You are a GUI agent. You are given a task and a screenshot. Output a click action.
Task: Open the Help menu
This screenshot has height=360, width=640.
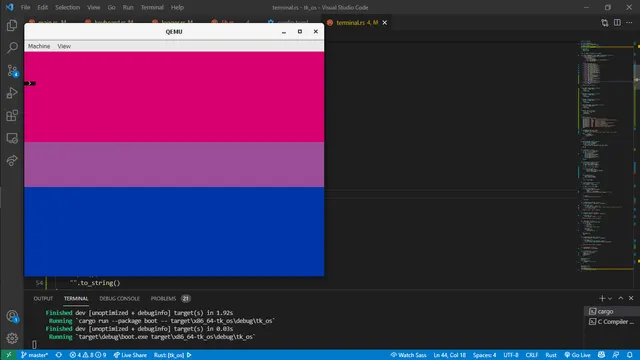coord(177,7)
